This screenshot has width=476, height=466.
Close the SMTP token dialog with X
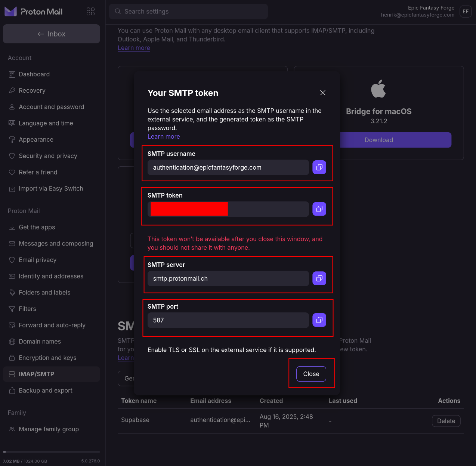point(323,93)
